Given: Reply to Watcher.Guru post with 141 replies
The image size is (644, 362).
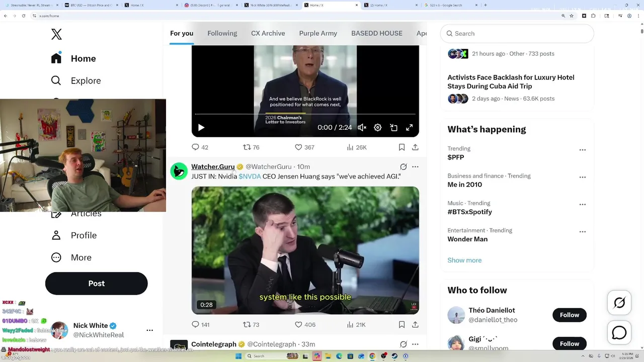Looking at the screenshot, I should click(x=200, y=325).
